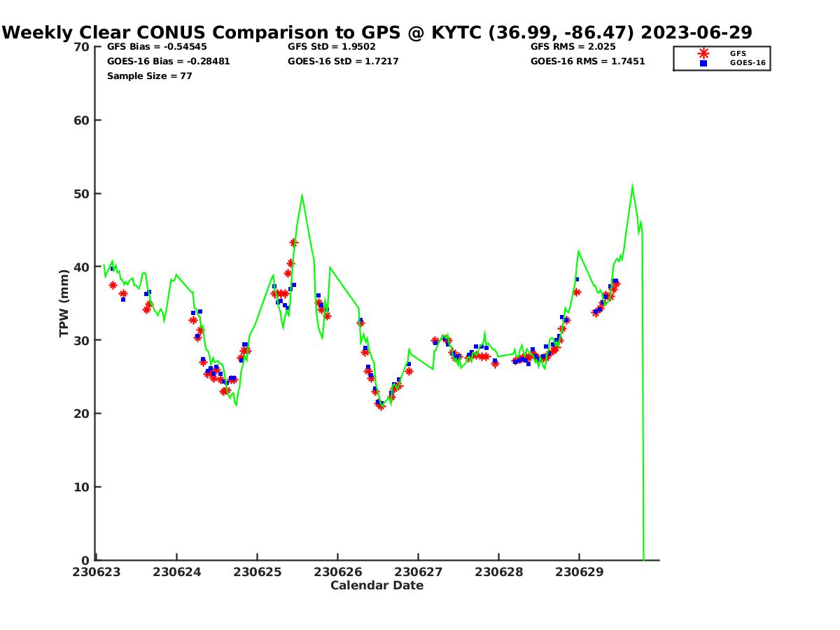Click the blue GOES-16 square in legend
Viewport: 840px width, 630px height.
(x=703, y=63)
